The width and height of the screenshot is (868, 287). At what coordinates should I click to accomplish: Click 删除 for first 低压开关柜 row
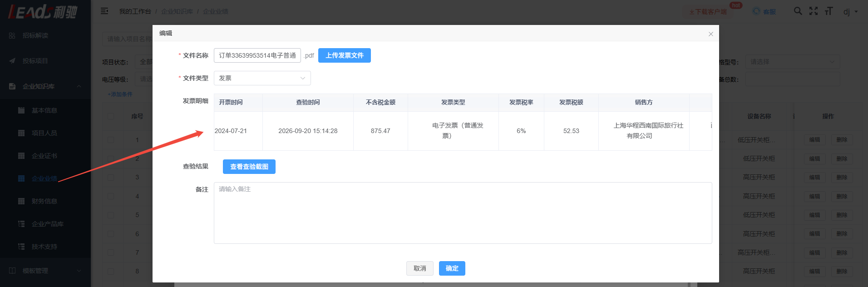(x=842, y=140)
